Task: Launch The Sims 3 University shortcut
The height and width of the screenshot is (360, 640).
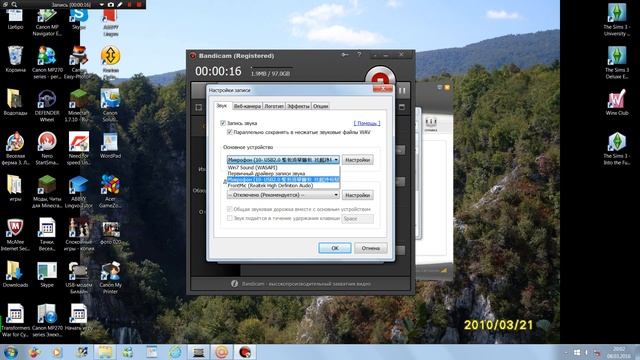Action: tap(617, 19)
